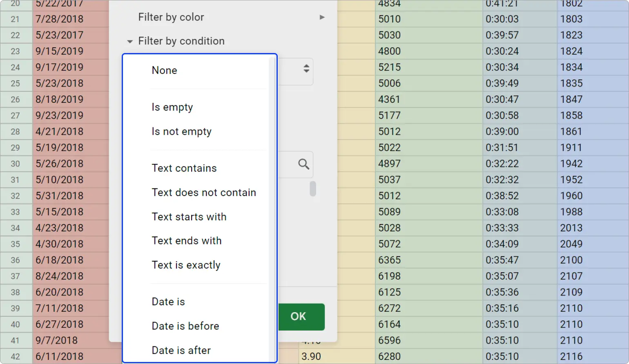Collapse the Filter by condition section
The height and width of the screenshot is (364, 629).
pyautogui.click(x=129, y=41)
